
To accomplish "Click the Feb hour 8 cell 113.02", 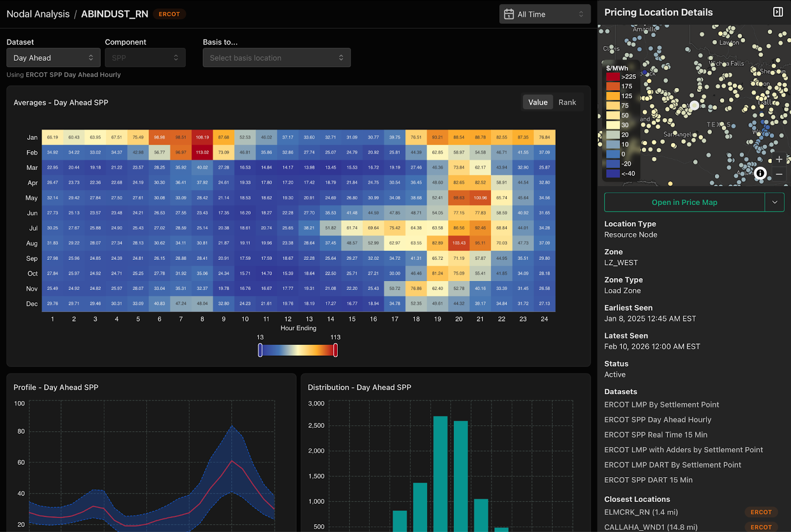I will click(202, 153).
